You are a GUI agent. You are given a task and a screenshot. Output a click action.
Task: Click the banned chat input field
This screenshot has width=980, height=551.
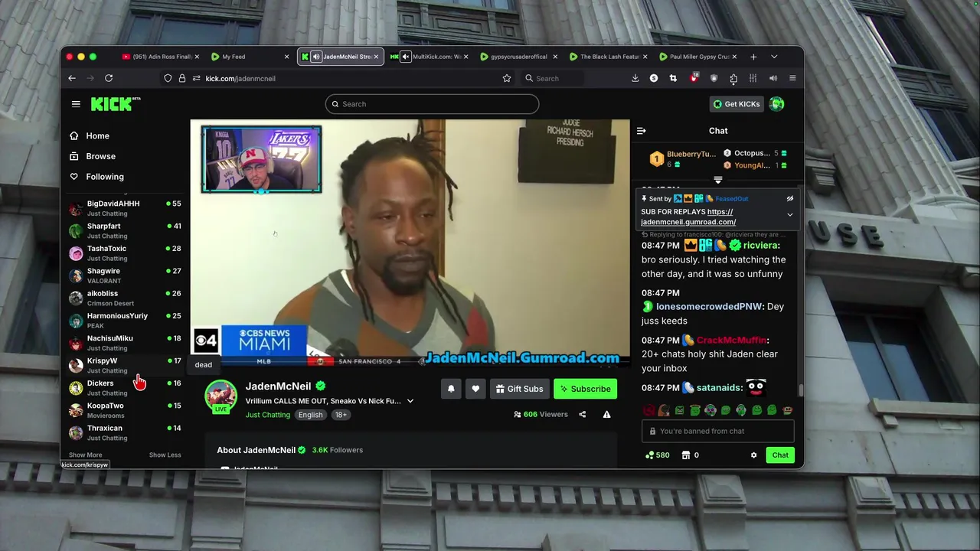pyautogui.click(x=717, y=431)
